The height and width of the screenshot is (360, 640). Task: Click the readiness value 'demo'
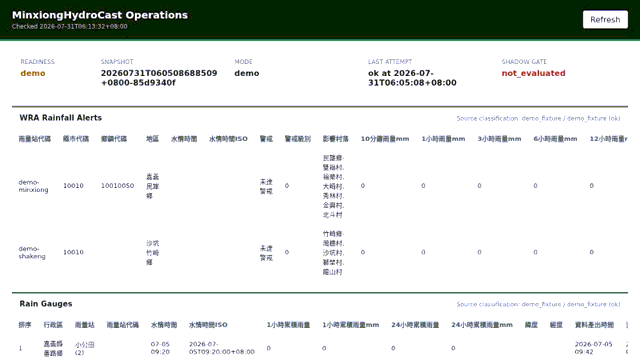[33, 73]
